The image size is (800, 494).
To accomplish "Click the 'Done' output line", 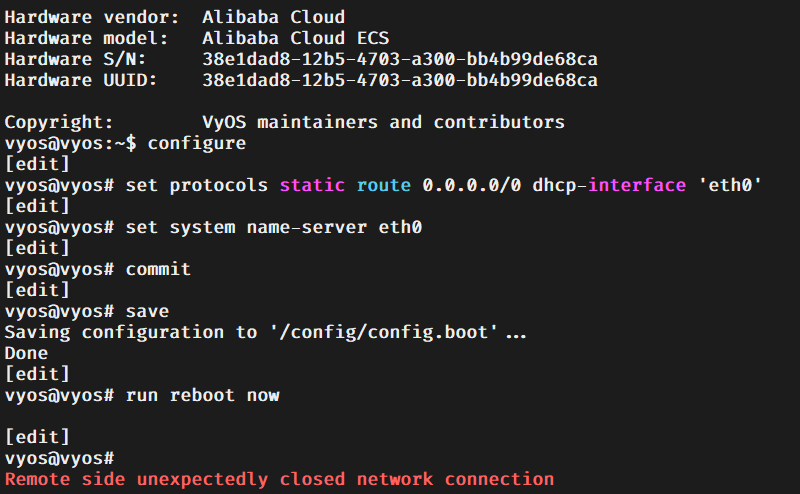I will (26, 353).
